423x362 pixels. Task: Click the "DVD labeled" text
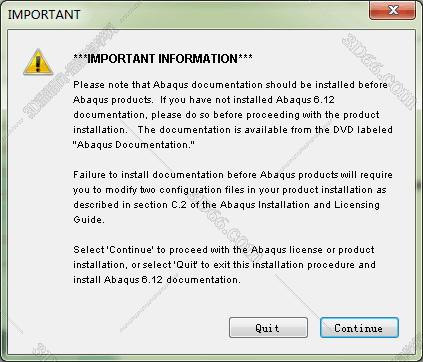pos(363,130)
